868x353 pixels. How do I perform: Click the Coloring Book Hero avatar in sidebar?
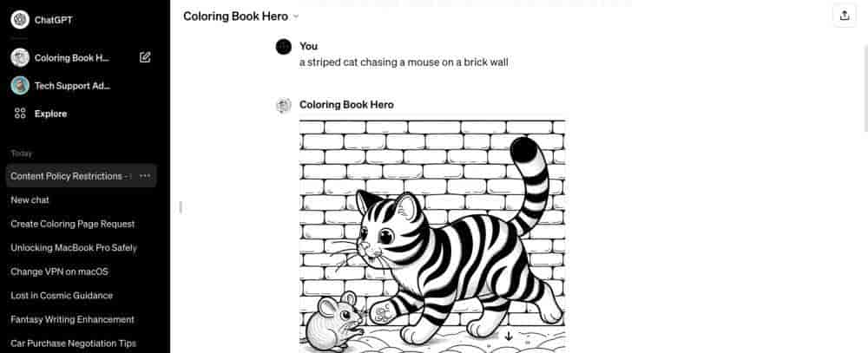[x=20, y=57]
